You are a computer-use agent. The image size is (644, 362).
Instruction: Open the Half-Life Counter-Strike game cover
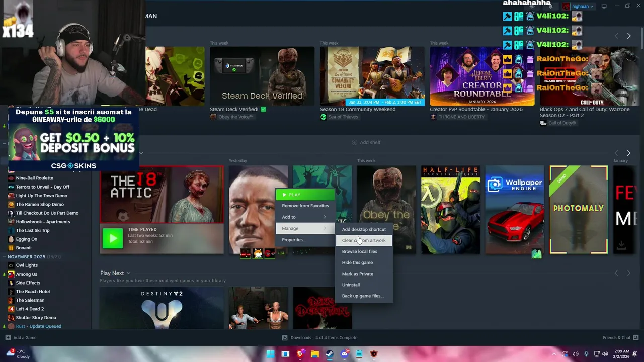click(x=450, y=210)
